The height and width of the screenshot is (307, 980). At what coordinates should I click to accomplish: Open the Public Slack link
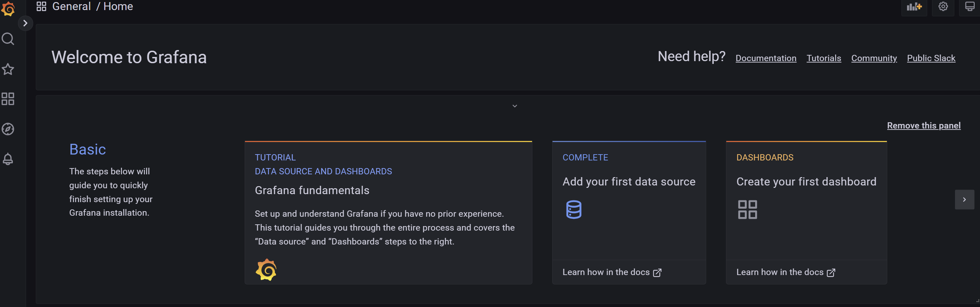click(931, 58)
